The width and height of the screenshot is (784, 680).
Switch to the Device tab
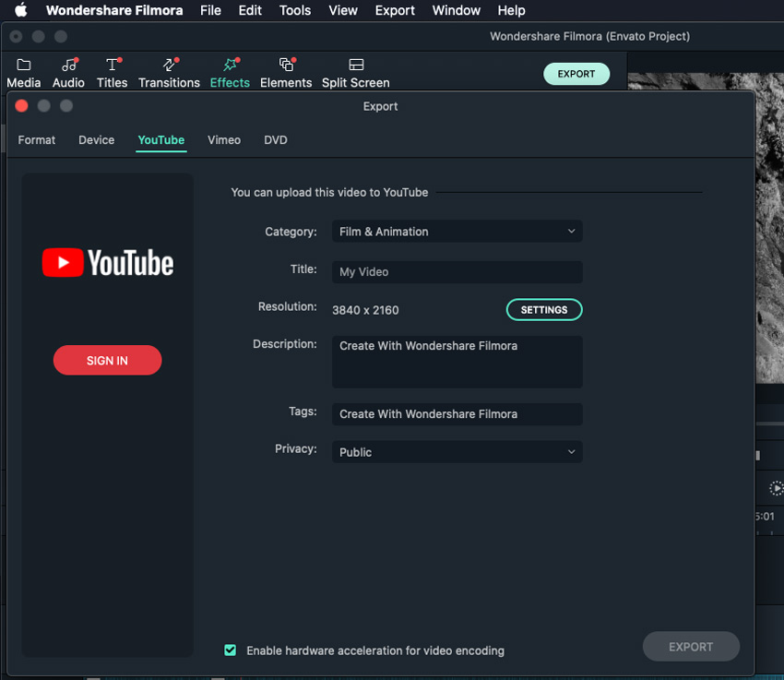[x=97, y=140]
